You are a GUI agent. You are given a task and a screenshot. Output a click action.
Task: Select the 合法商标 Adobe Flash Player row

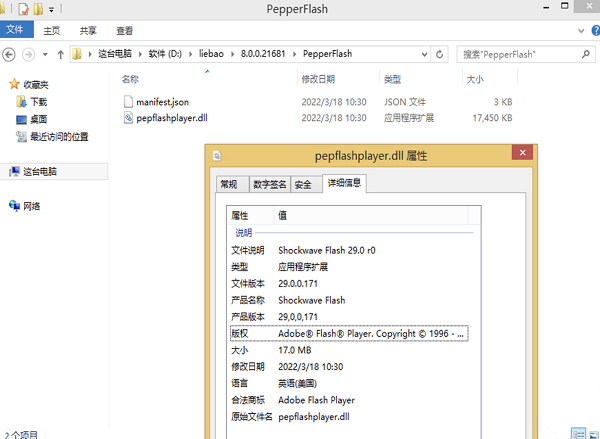tap(349, 400)
